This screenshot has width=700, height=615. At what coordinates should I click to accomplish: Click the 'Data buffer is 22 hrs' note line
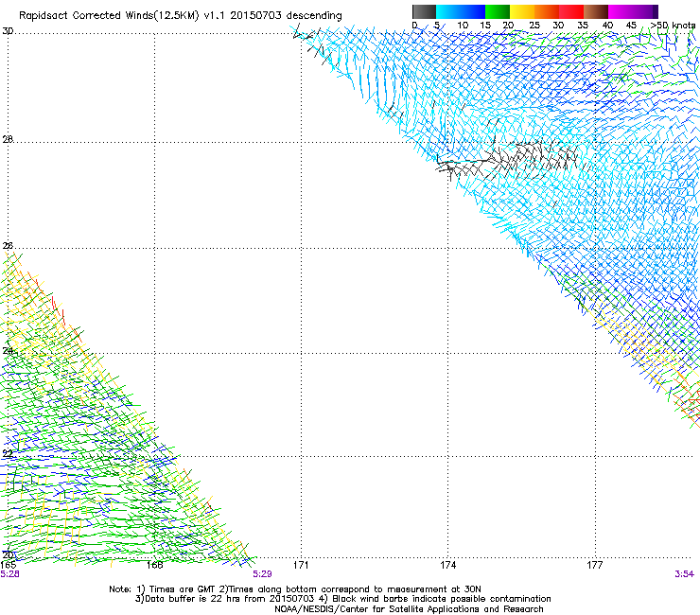pos(342,599)
